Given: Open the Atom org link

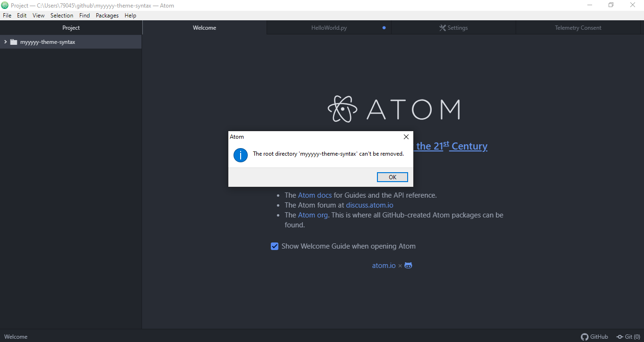Looking at the screenshot, I should click(x=313, y=215).
